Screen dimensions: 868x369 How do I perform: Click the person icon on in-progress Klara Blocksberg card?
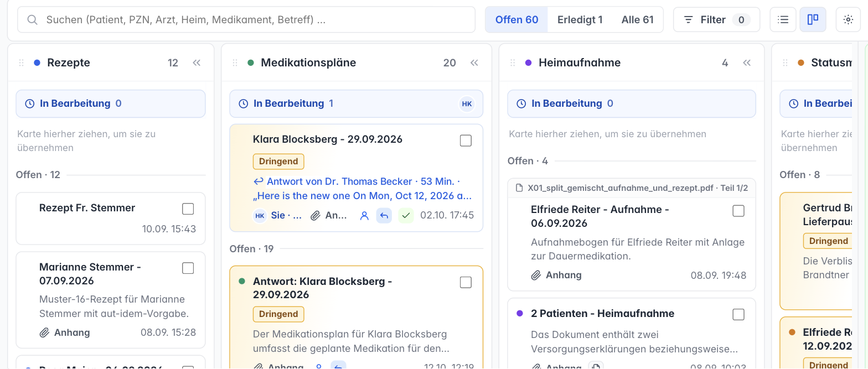(x=364, y=216)
